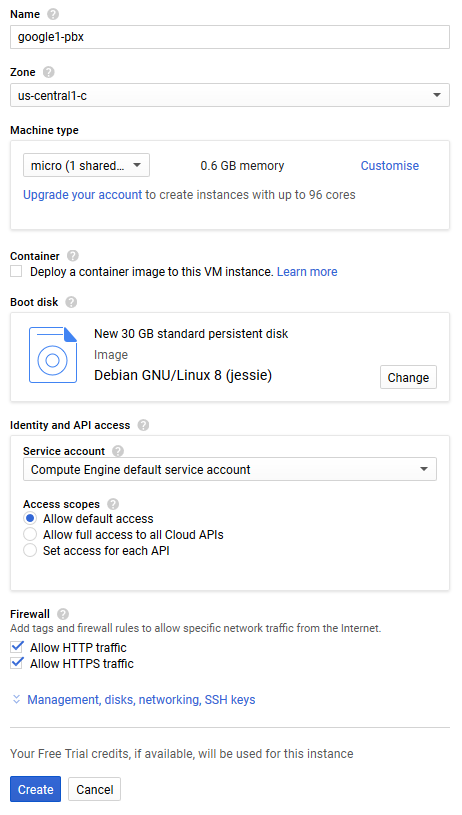Enable deploy a container image checkbox
Image resolution: width=462 pixels, height=815 pixels.
coord(17,271)
